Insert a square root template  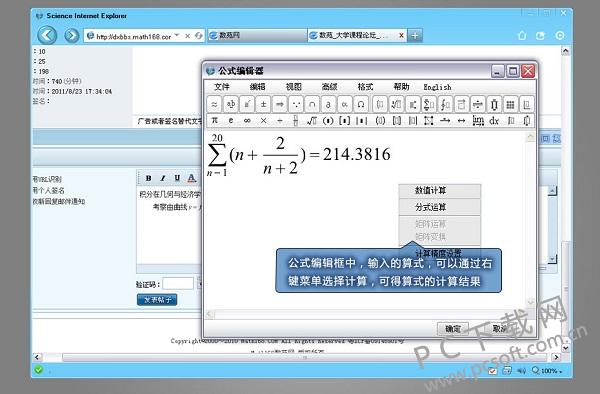312,120
